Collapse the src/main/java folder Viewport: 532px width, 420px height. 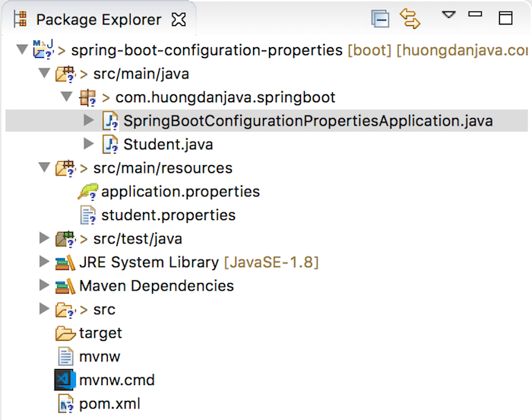(x=44, y=73)
